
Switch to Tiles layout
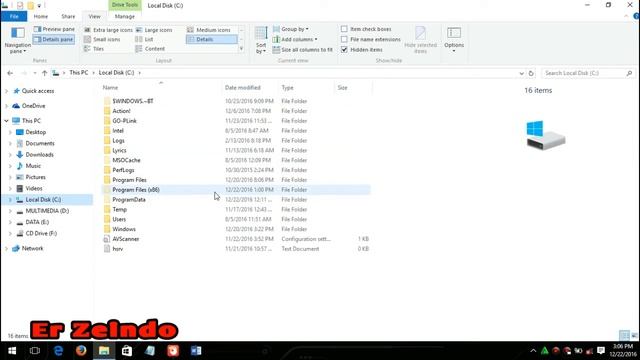(x=94, y=49)
